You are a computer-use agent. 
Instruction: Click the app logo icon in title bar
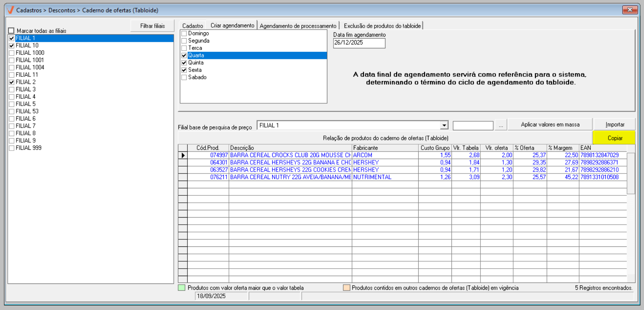11,10
